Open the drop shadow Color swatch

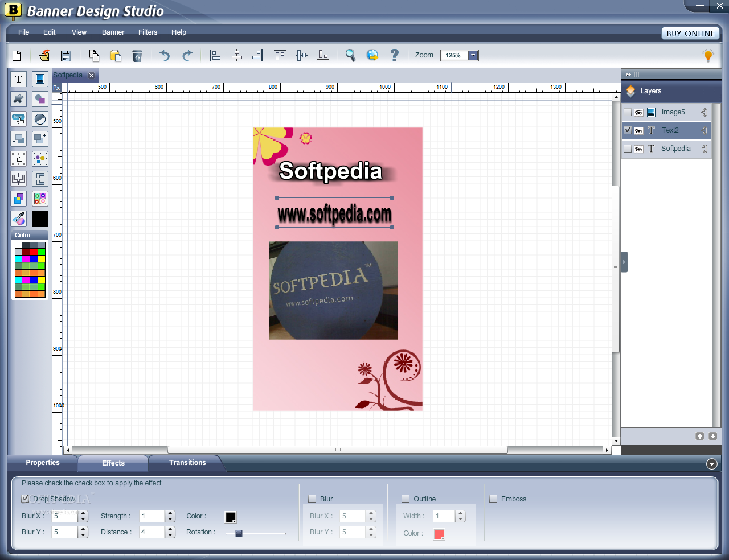pyautogui.click(x=231, y=517)
